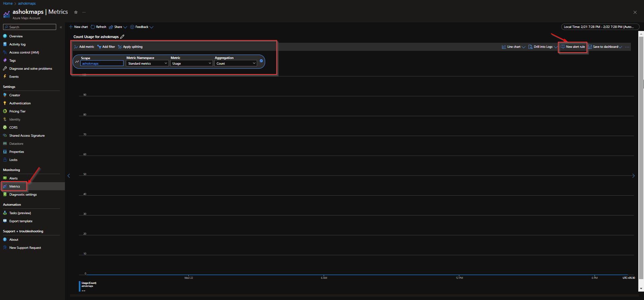This screenshot has width=644, height=300.
Task: Click the Usage (Count) legend color bar
Action: pyautogui.click(x=80, y=287)
